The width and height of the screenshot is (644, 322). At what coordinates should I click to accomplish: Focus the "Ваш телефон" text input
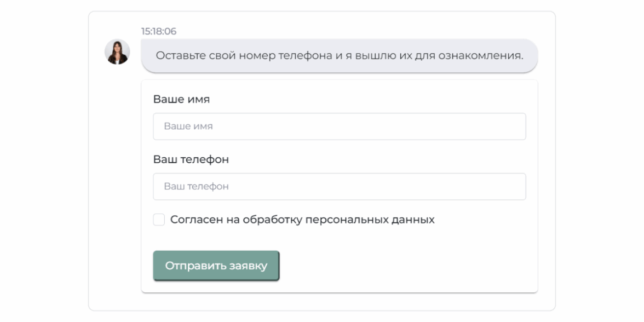(x=339, y=187)
